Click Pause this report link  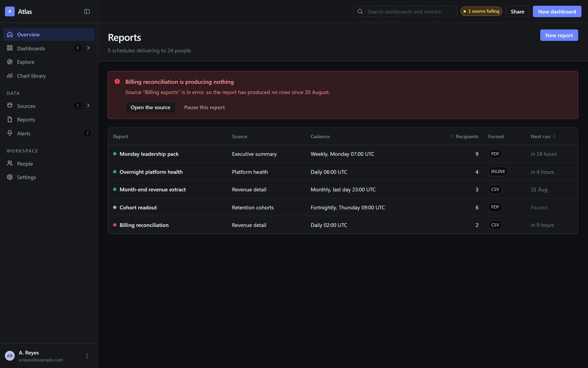tap(204, 107)
